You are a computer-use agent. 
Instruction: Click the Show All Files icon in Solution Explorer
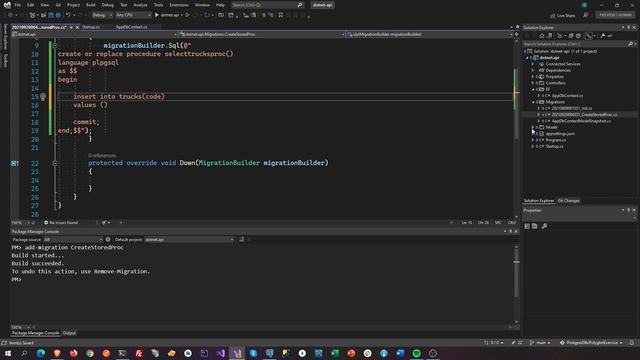click(x=578, y=36)
